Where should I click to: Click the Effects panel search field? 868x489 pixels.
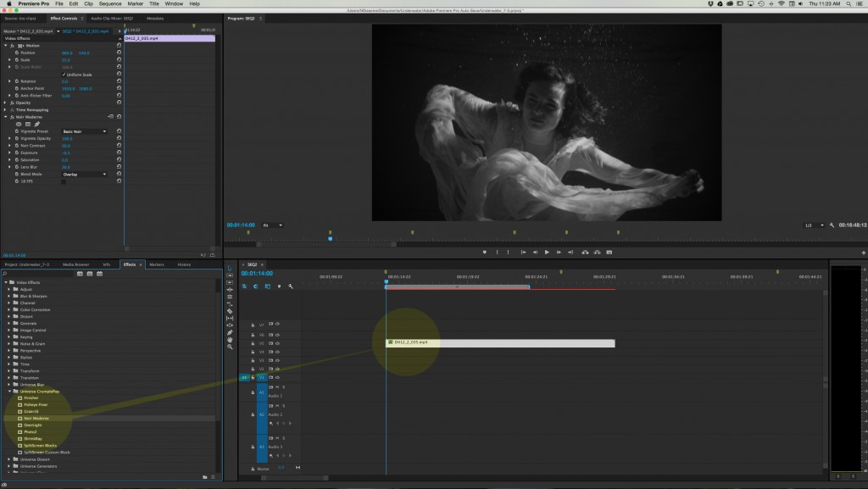pos(37,274)
